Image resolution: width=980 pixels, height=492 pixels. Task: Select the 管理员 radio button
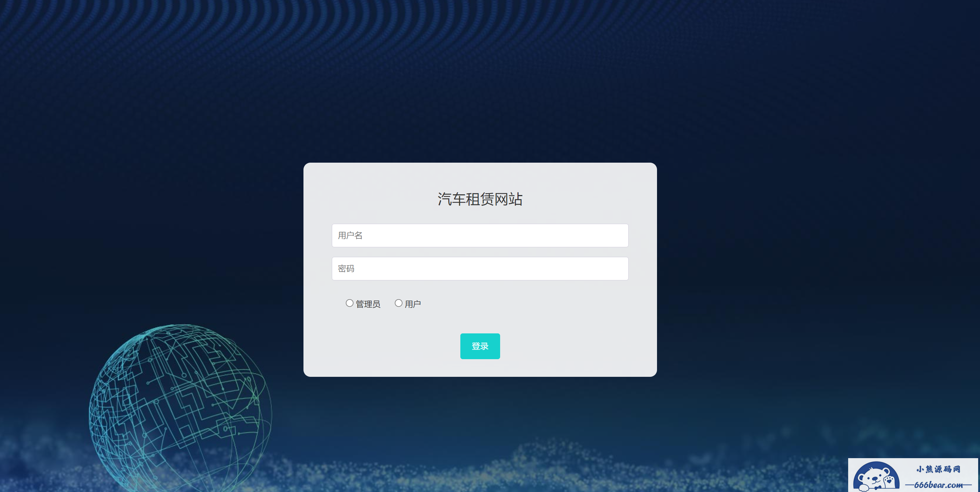pyautogui.click(x=349, y=303)
